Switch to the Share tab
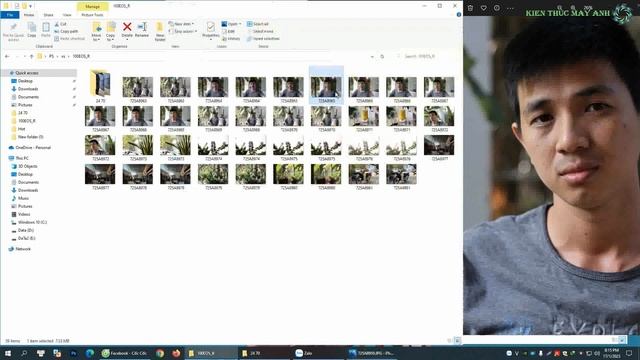The image size is (640, 360). (x=49, y=15)
